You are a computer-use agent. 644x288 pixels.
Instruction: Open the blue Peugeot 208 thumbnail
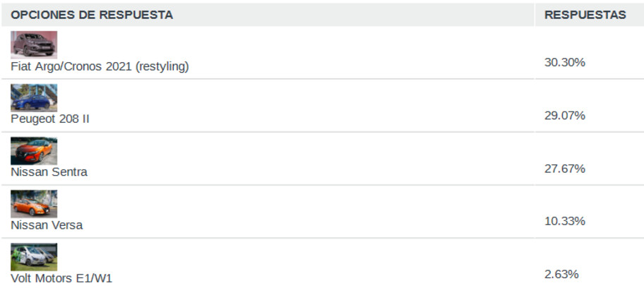coord(34,97)
